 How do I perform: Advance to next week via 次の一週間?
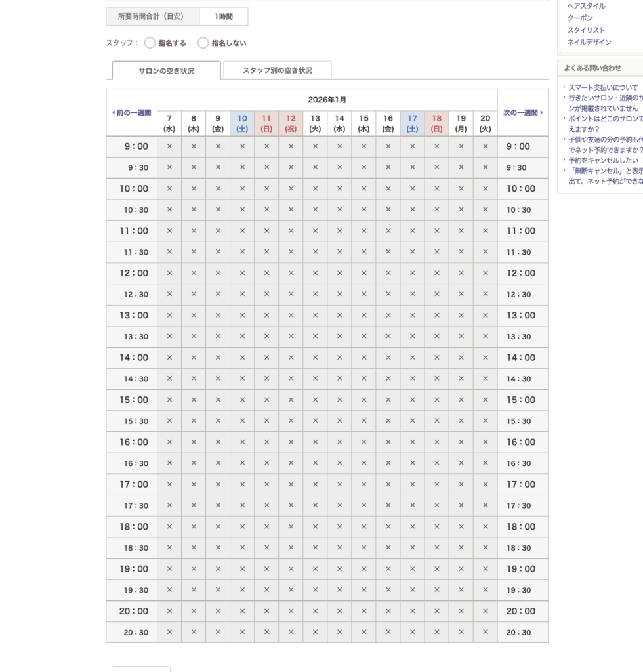pos(522,112)
